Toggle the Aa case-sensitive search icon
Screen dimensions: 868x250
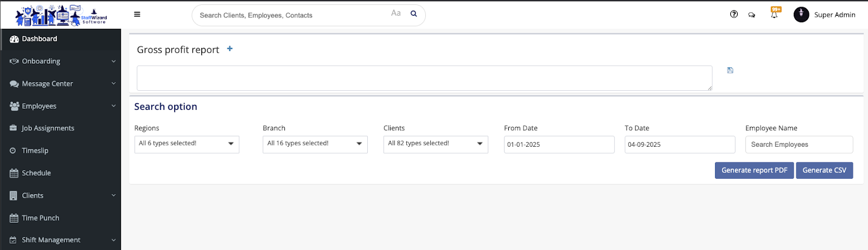point(396,14)
